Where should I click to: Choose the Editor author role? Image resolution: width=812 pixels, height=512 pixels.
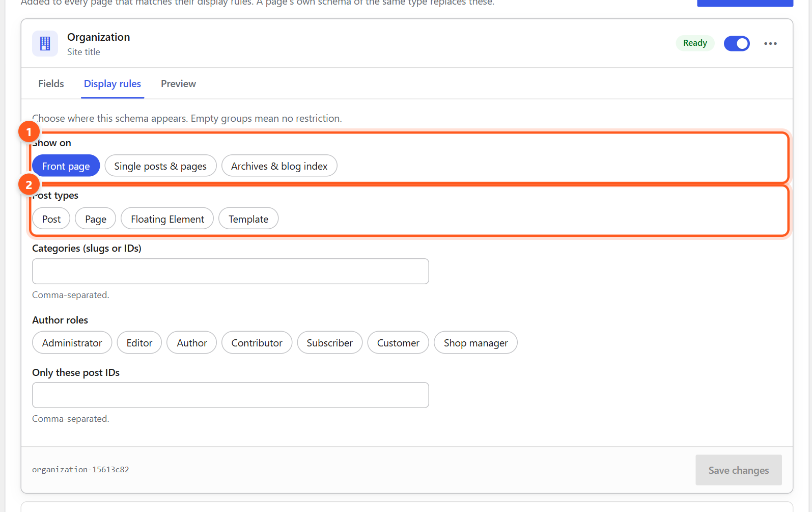[139, 343]
